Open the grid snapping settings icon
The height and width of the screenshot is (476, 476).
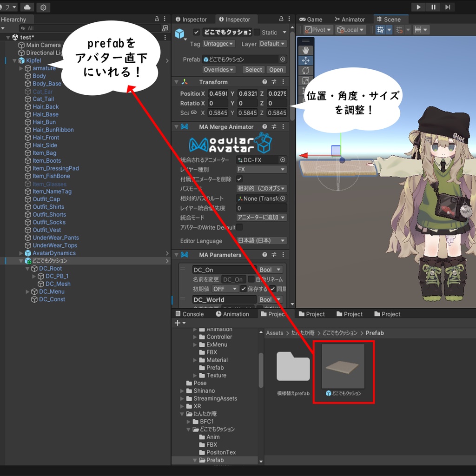pyautogui.click(x=400, y=30)
